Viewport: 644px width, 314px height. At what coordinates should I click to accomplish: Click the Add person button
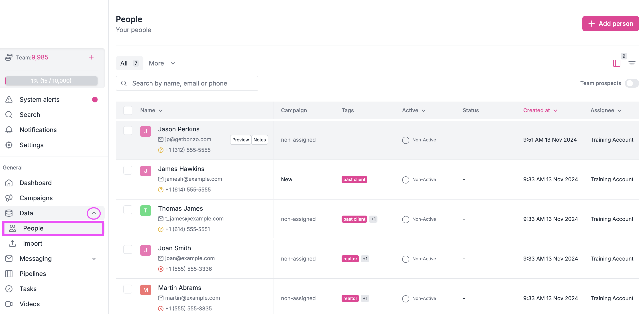(610, 24)
